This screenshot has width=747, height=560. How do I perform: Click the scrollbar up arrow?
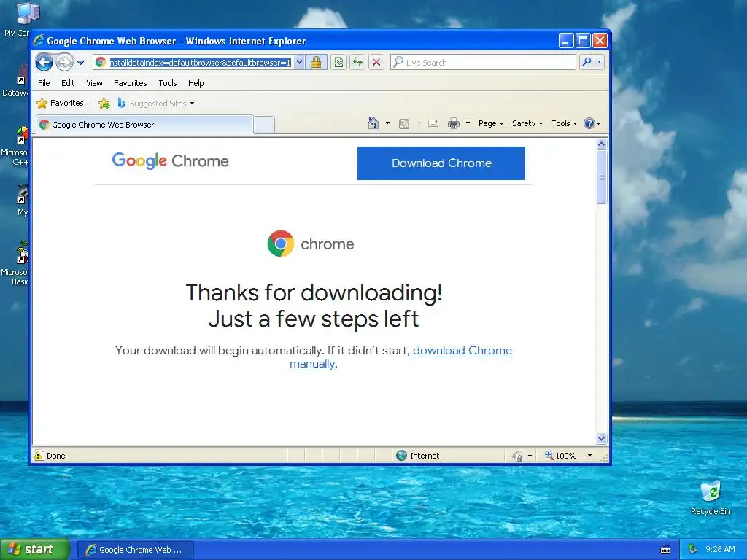(x=601, y=144)
